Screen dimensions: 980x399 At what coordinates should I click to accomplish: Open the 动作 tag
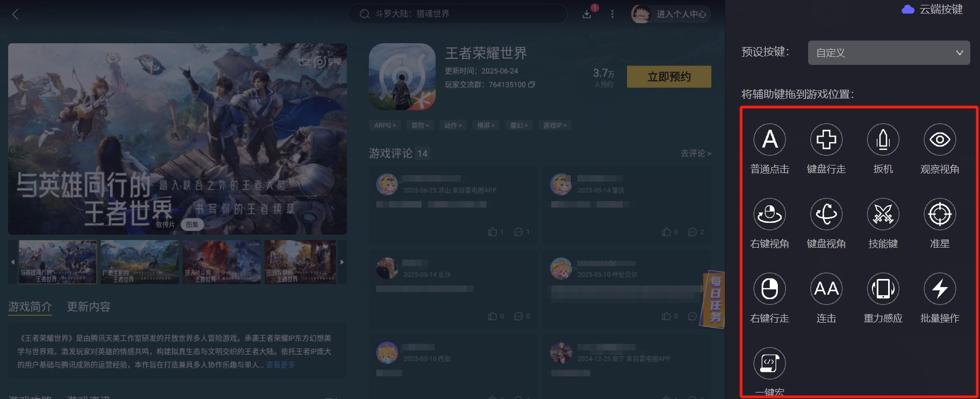click(x=453, y=125)
